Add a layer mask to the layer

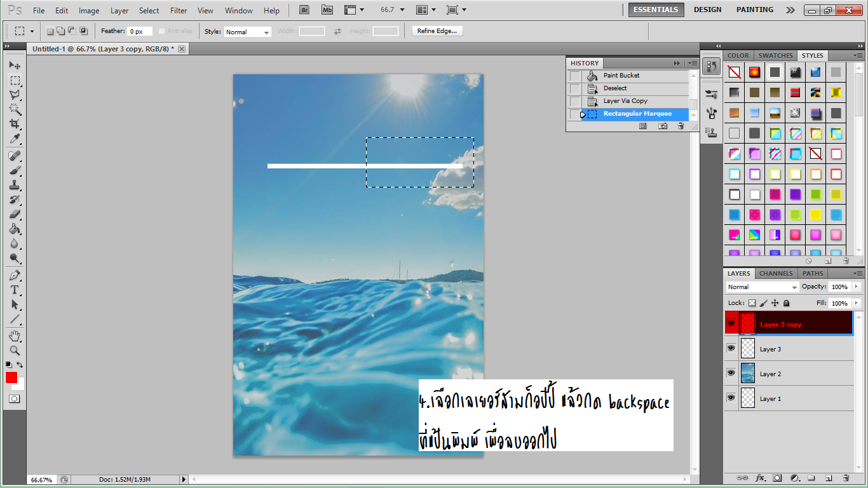pyautogui.click(x=777, y=478)
